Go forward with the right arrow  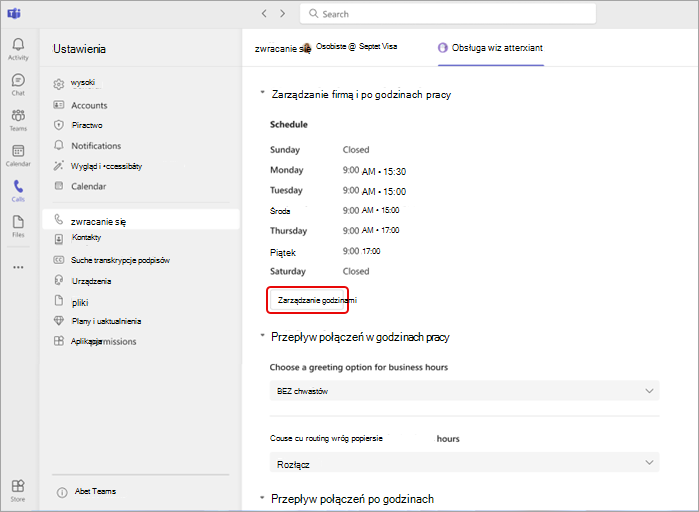point(283,13)
